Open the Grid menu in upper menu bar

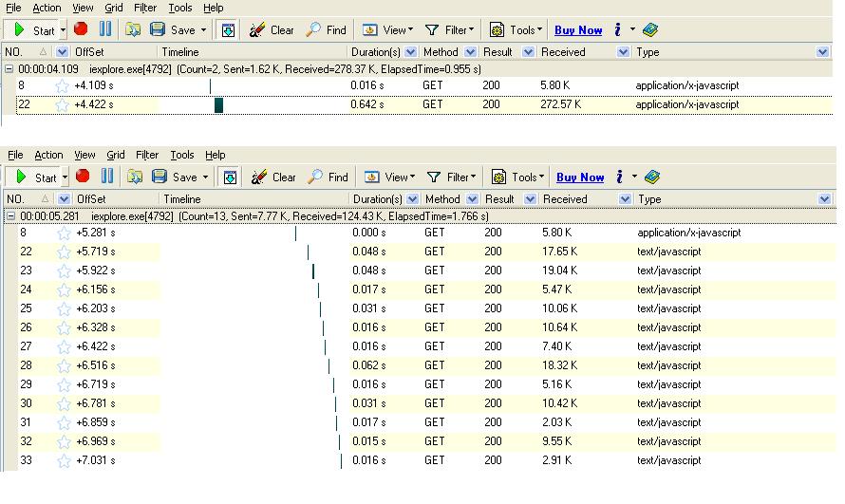pos(114,8)
